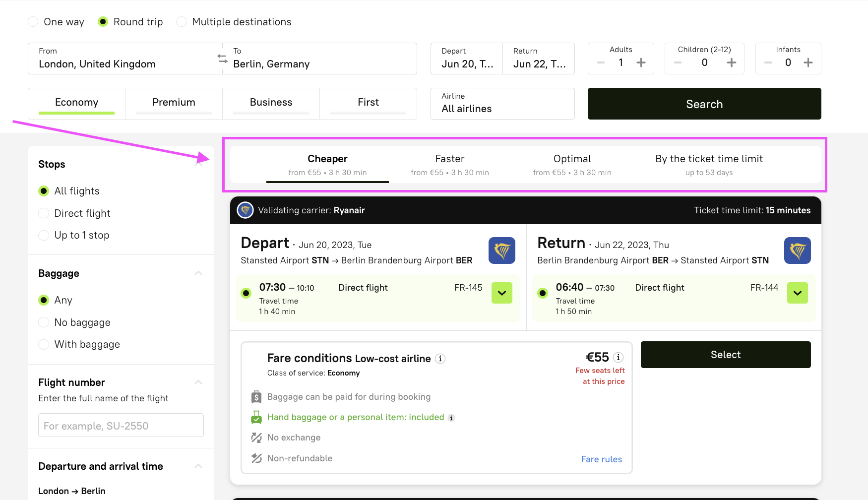Click hand baggage included info icon
This screenshot has height=500, width=868.
451,418
